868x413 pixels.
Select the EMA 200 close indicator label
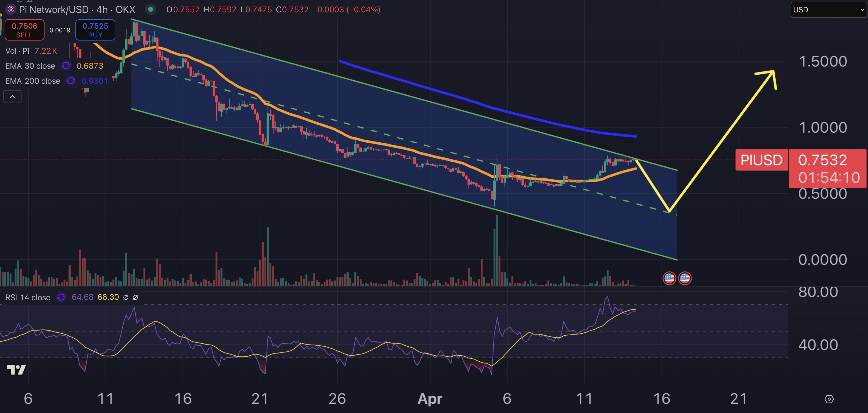[x=33, y=81]
